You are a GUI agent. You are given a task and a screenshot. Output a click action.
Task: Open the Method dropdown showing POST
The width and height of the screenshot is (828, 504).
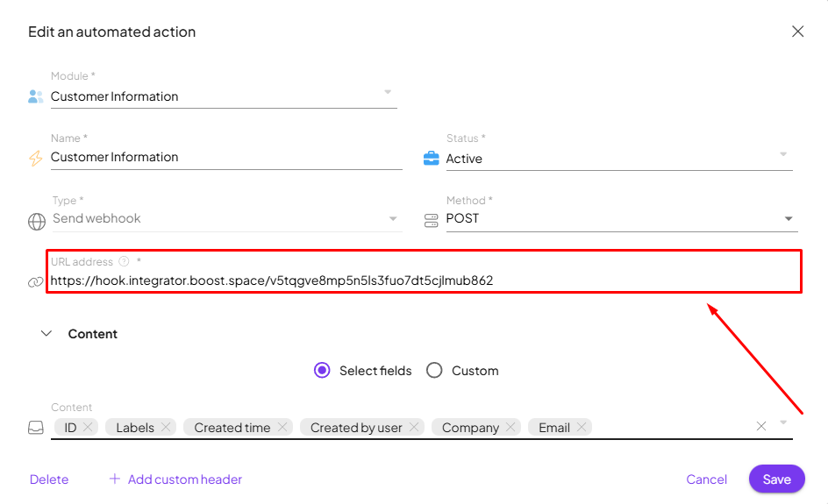788,219
